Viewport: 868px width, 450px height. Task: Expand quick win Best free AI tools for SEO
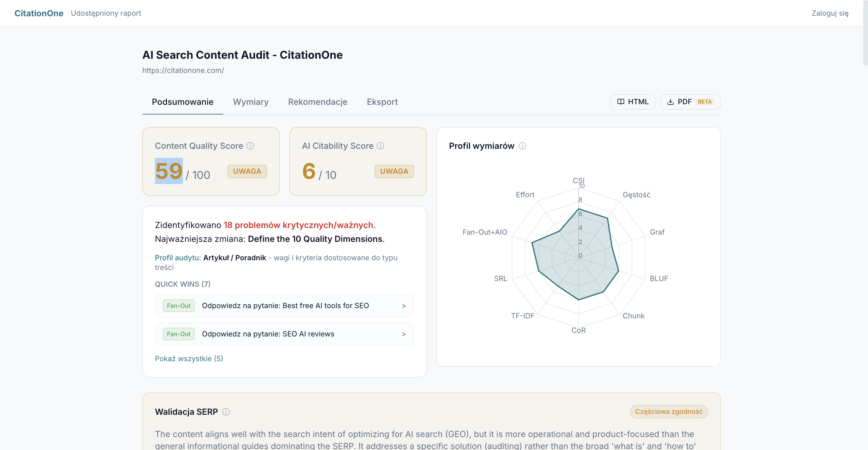(x=285, y=306)
